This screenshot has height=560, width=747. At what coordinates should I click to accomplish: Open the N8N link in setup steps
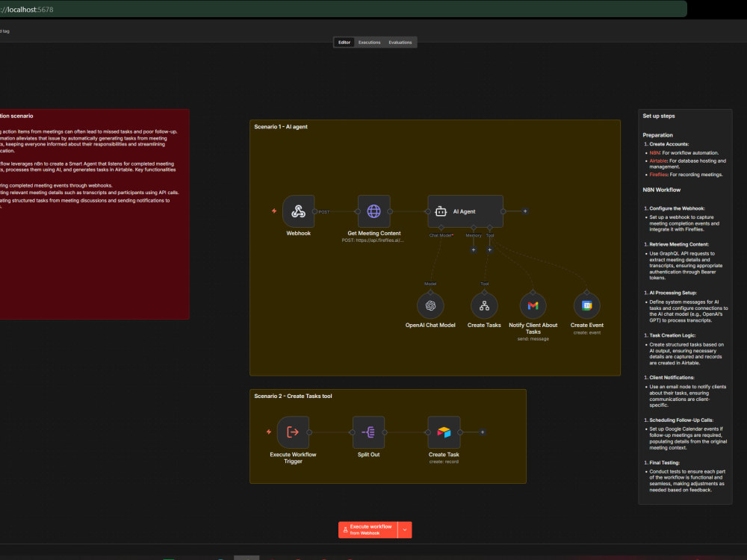coord(654,153)
